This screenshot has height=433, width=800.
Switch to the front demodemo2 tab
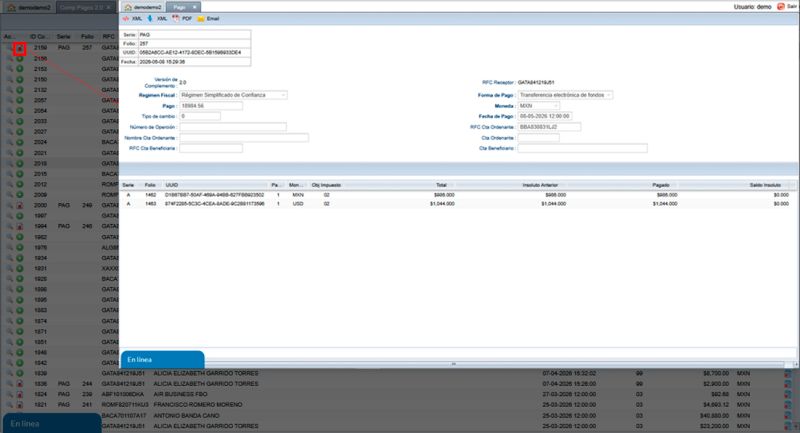143,7
